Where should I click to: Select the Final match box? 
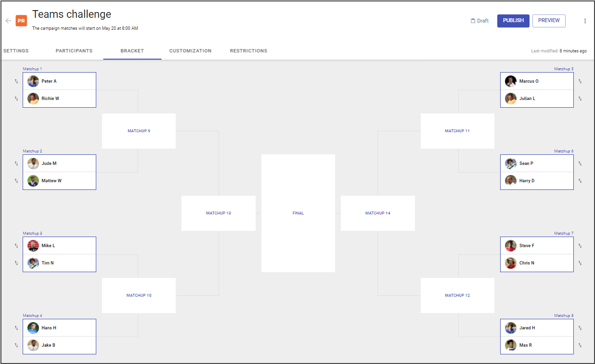[x=298, y=213]
